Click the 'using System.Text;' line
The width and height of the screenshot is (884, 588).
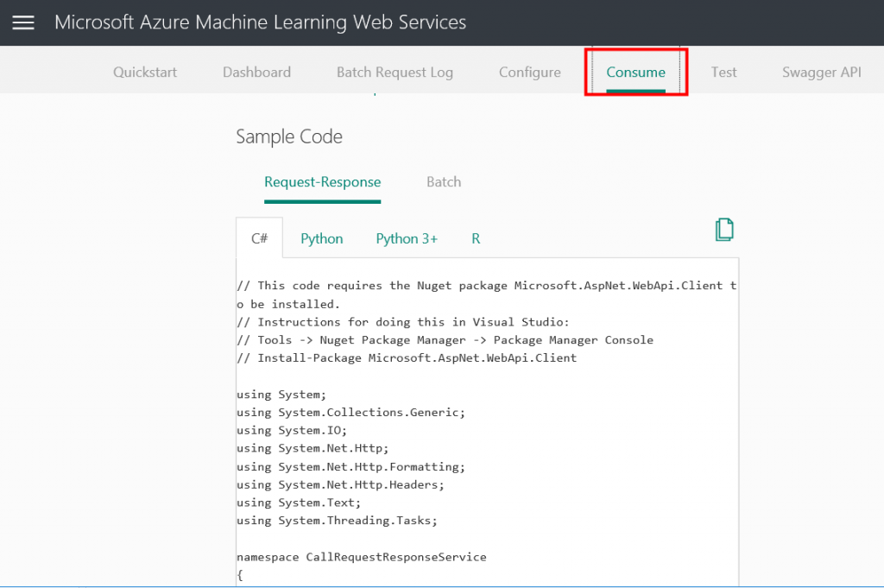pyautogui.click(x=299, y=503)
